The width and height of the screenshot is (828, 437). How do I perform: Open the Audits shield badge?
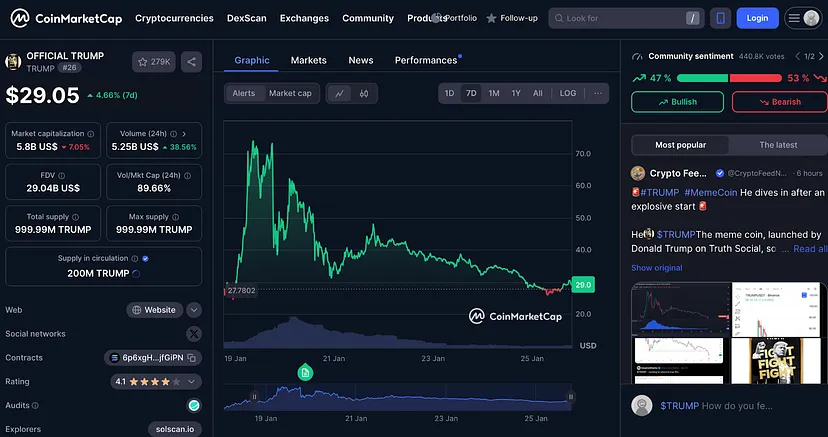click(194, 405)
